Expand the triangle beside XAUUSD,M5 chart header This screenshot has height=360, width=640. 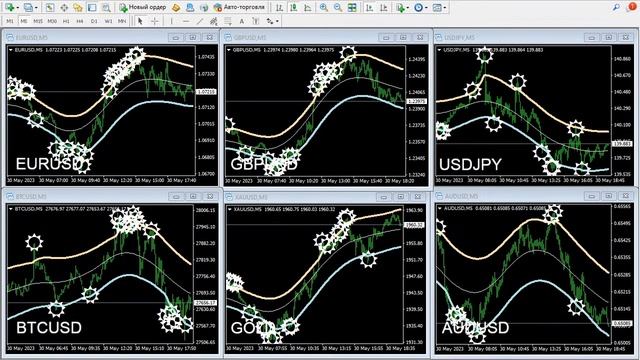click(229, 209)
